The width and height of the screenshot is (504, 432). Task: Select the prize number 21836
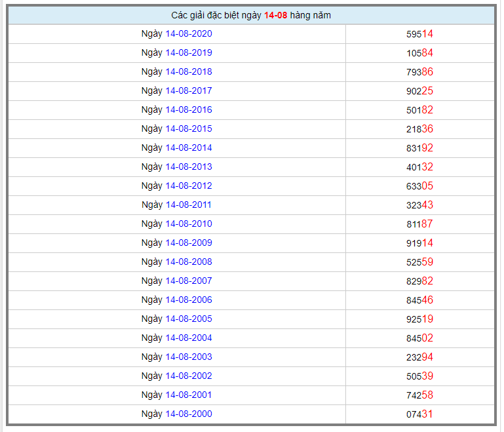419,129
